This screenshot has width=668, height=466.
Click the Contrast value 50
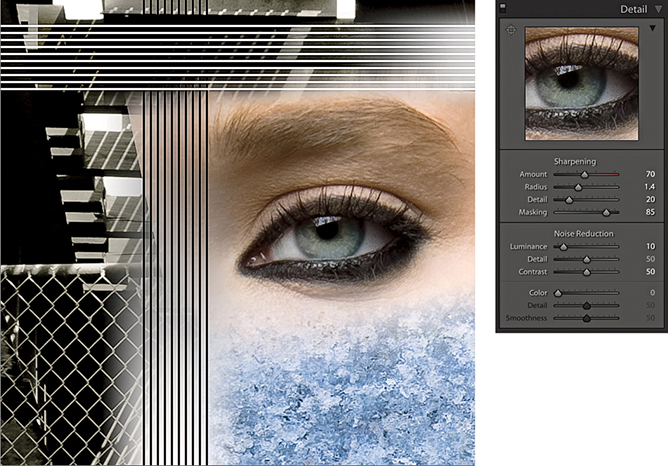[x=650, y=271]
